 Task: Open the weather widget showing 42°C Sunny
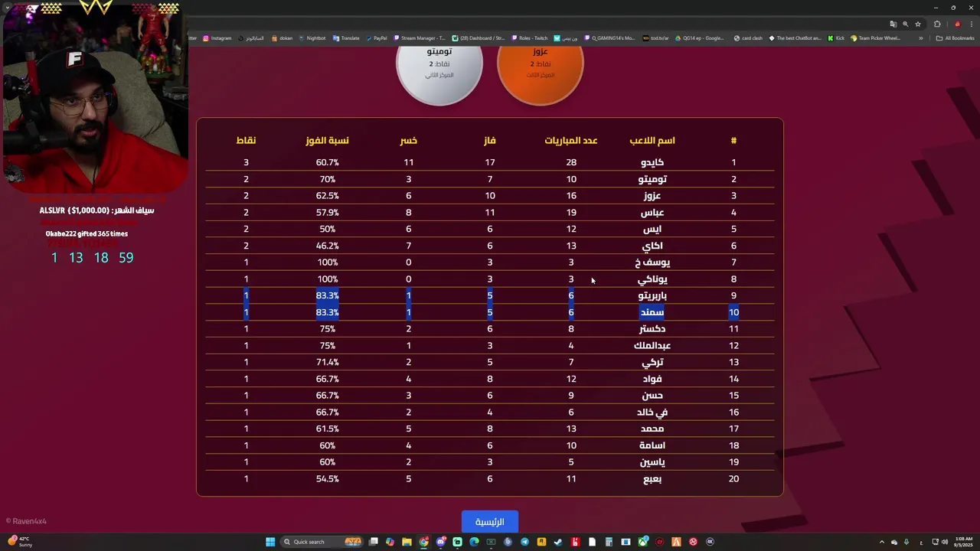coord(20,541)
